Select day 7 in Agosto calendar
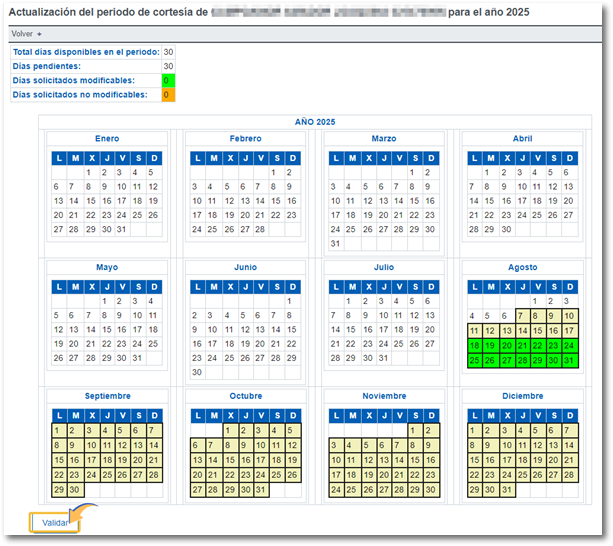This screenshot has height=546, width=613. tap(522, 316)
